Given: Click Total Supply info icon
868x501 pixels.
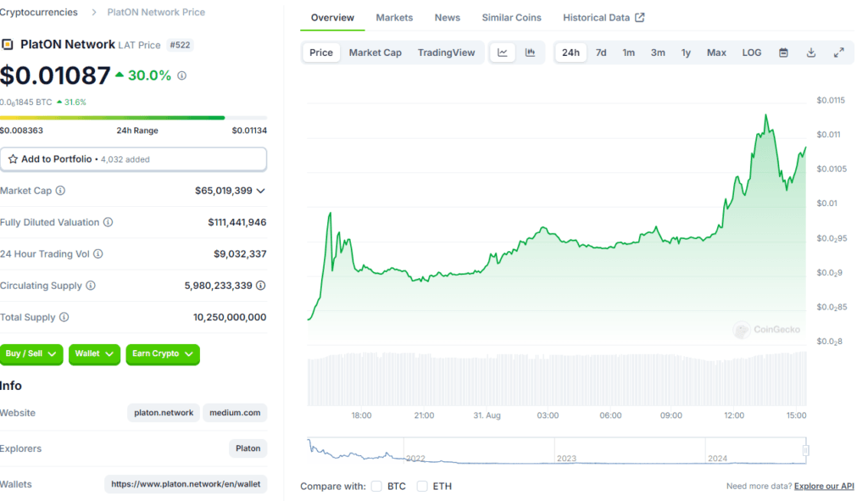Looking at the screenshot, I should pyautogui.click(x=64, y=317).
